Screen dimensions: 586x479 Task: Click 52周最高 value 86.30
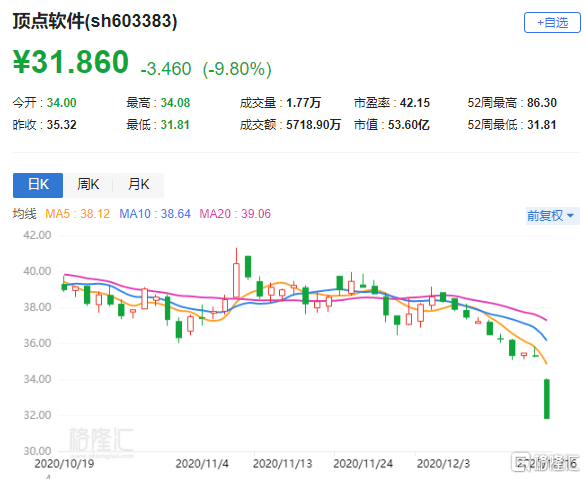542,103
